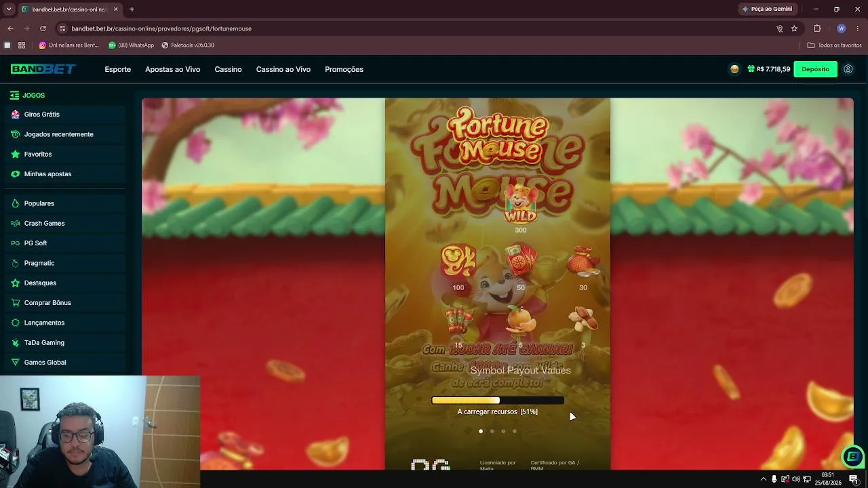Open the BandBet logo home link
Viewport: 868px width, 488px height.
tap(43, 69)
